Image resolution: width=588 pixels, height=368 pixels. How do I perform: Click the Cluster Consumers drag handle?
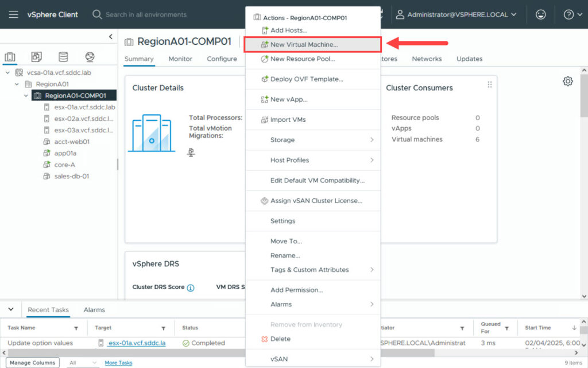tap(489, 85)
